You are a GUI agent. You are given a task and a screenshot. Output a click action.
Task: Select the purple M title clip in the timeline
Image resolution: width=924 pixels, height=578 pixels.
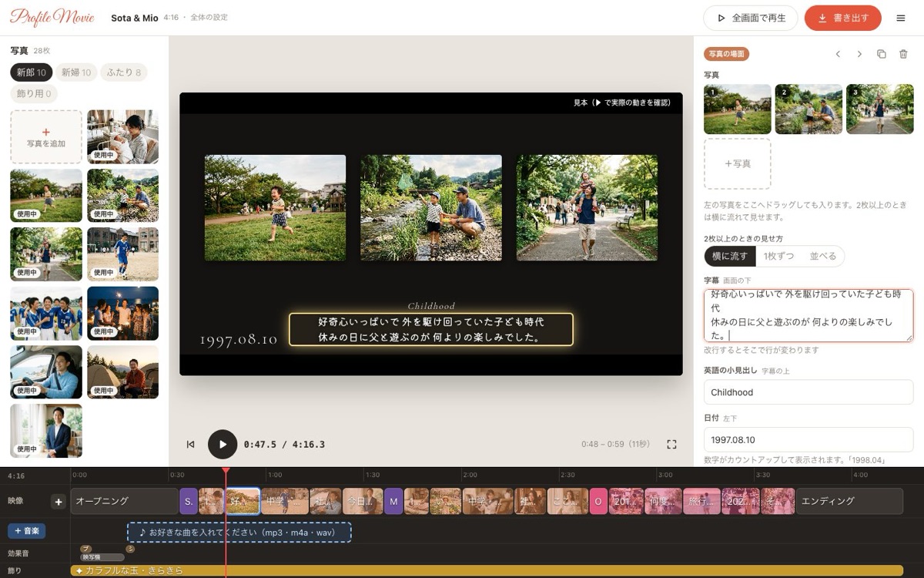pos(393,501)
